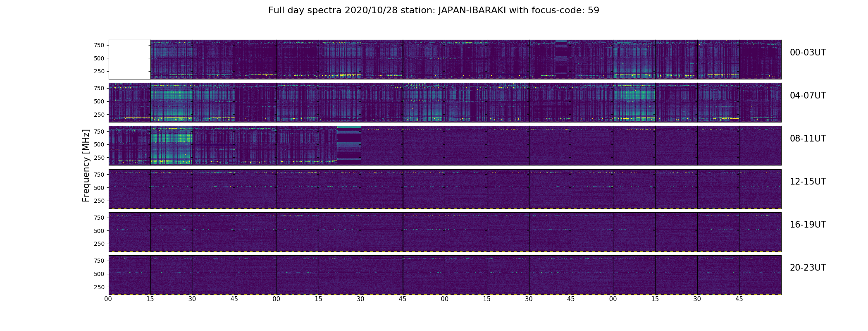Click the 500 tick of the 08-11UT row
The height and width of the screenshot is (331, 868).
click(99, 144)
